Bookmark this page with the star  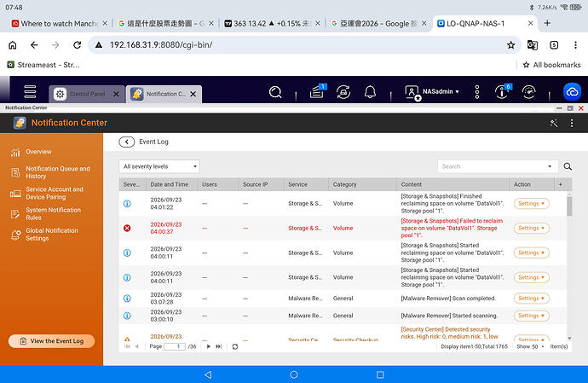(x=510, y=45)
